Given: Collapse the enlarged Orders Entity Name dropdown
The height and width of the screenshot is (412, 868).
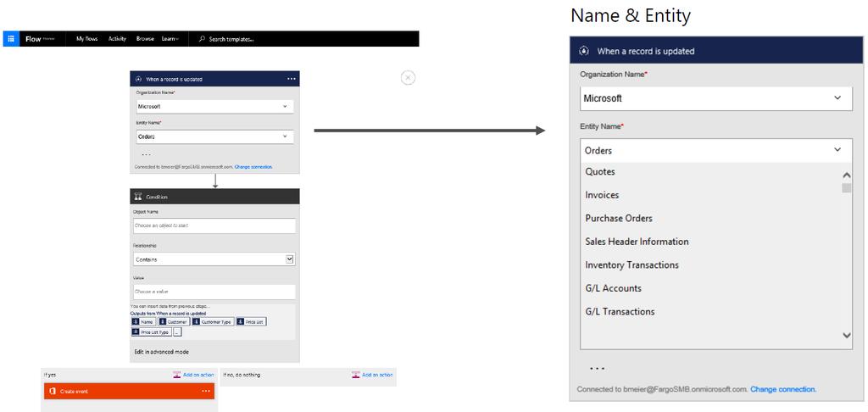Looking at the screenshot, I should pyautogui.click(x=716, y=150).
